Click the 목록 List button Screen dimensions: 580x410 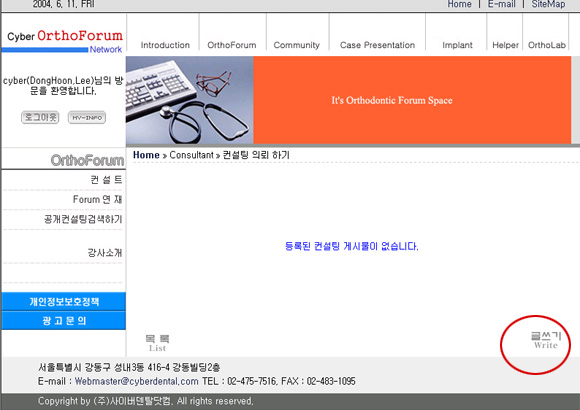[157, 343]
